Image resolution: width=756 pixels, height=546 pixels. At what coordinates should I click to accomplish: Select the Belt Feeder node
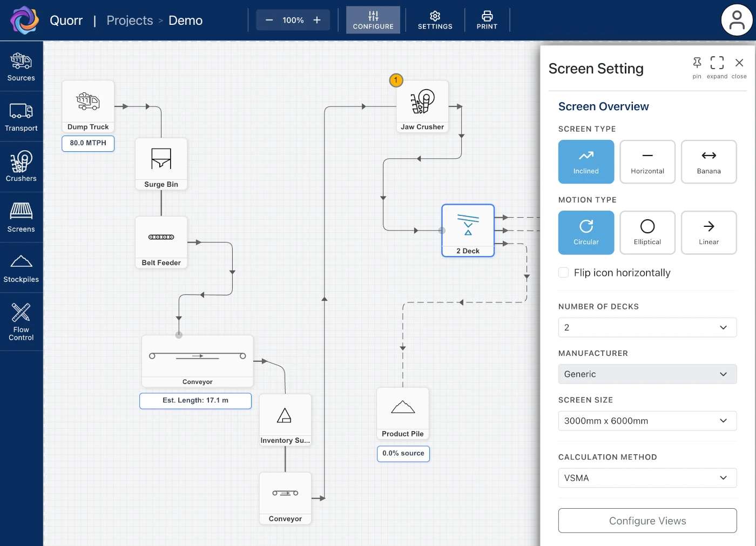point(161,242)
